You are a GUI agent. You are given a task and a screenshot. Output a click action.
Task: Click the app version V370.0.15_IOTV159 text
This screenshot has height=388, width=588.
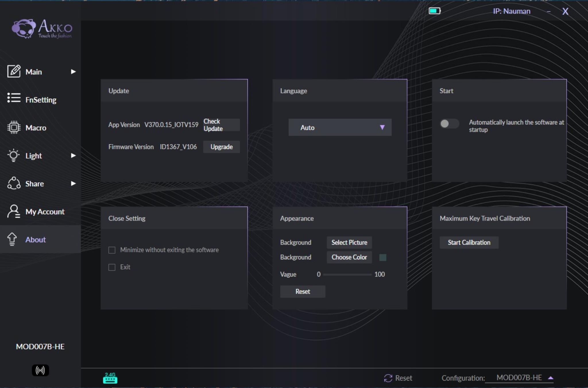[171, 125]
